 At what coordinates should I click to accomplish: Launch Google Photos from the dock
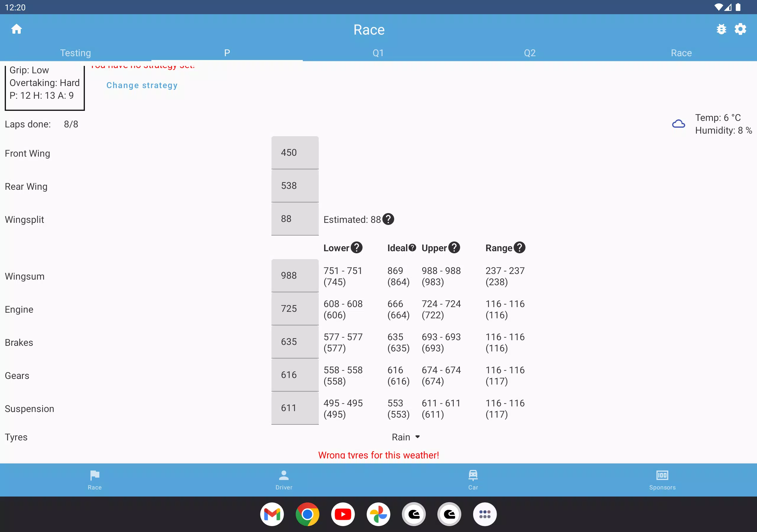click(x=378, y=514)
